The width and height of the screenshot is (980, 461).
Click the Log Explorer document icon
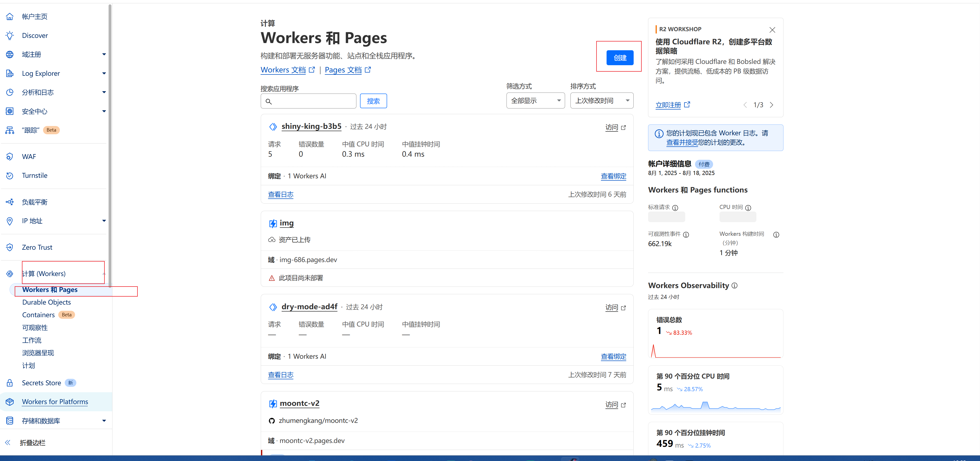click(x=10, y=73)
